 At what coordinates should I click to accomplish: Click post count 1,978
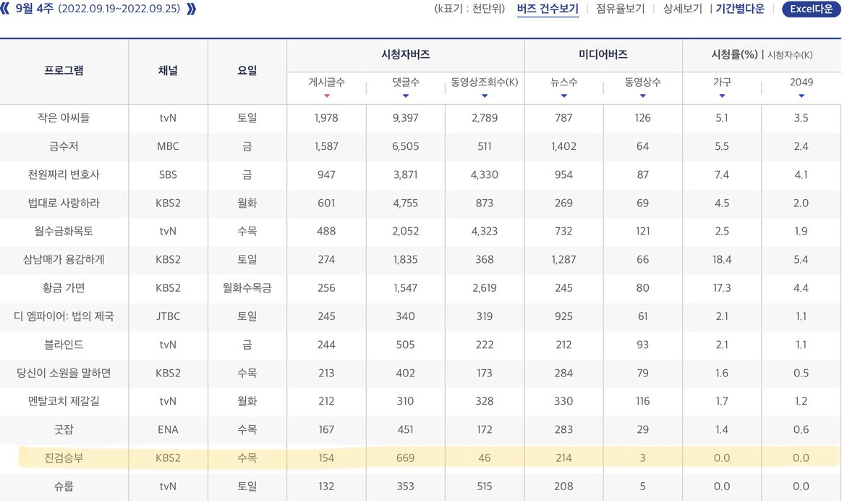(326, 118)
